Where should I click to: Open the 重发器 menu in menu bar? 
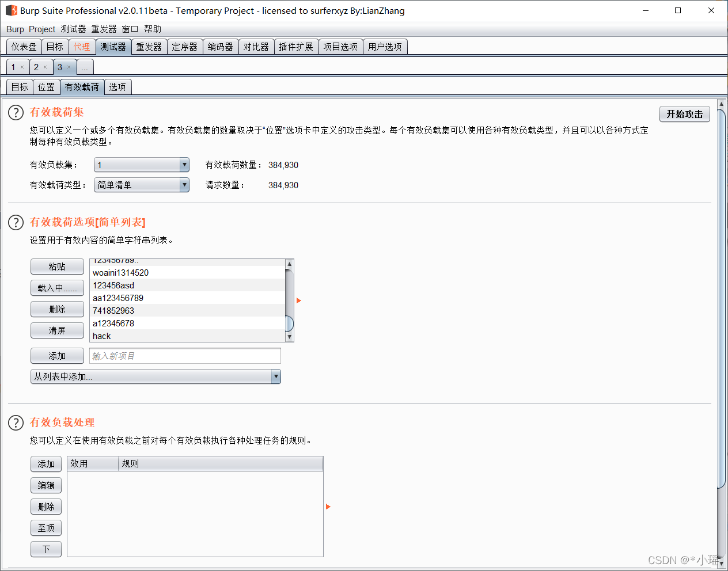click(x=104, y=29)
